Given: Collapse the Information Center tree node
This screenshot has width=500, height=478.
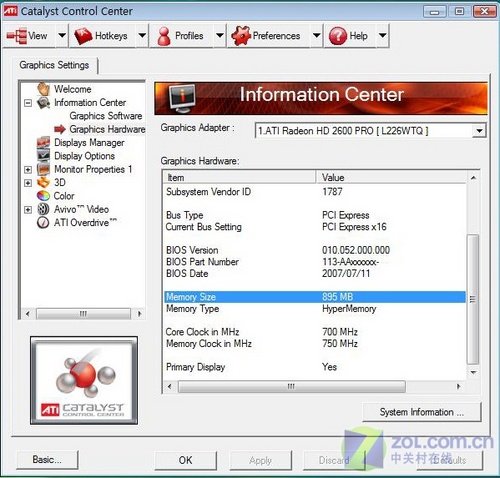Looking at the screenshot, I should pos(28,103).
